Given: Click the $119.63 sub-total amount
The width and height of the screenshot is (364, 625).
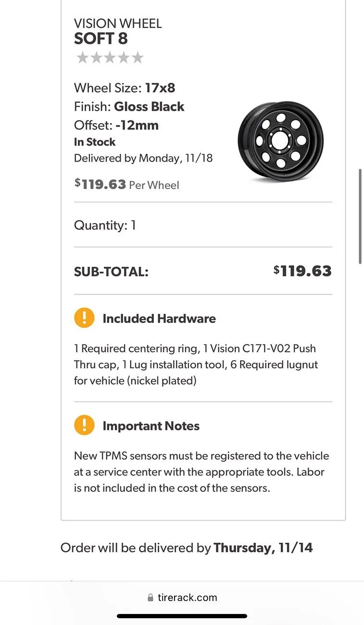Looking at the screenshot, I should click(x=302, y=271).
